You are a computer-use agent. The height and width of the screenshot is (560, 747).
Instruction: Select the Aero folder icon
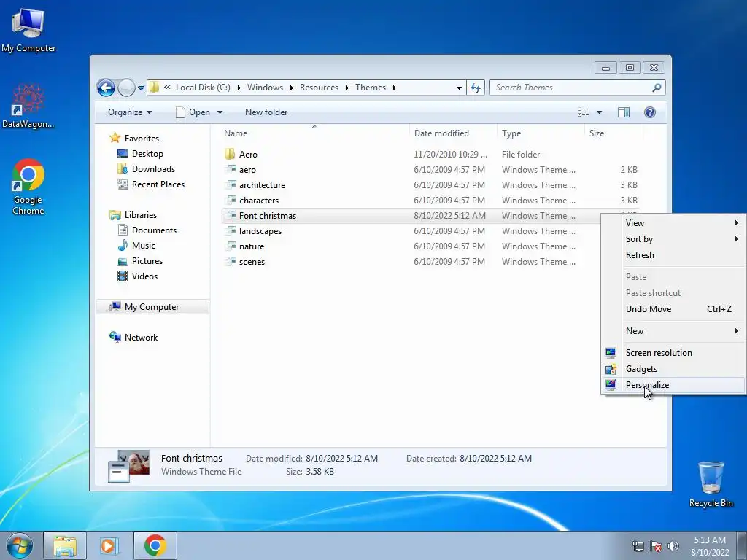[x=230, y=154]
